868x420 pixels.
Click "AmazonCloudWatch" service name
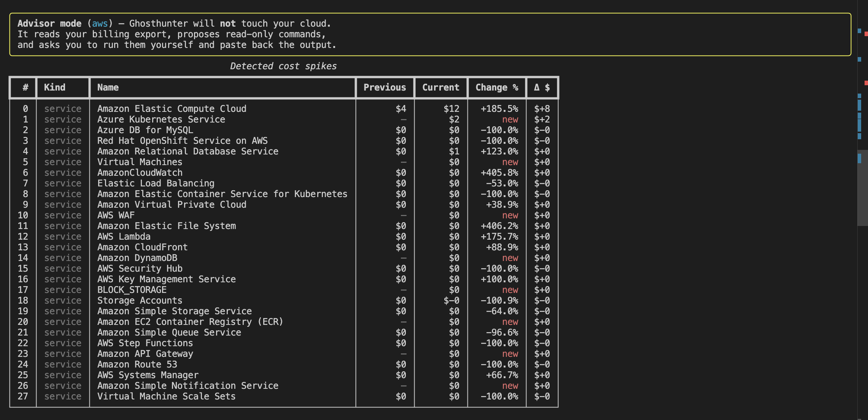tap(140, 173)
